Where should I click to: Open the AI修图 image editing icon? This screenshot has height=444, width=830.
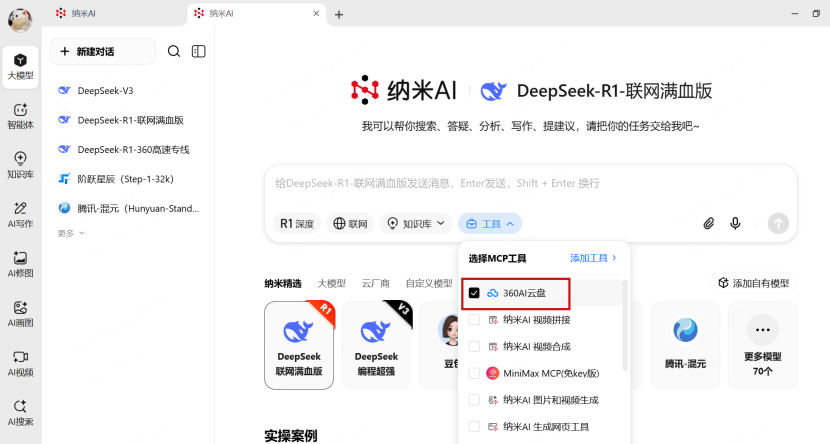point(20,263)
